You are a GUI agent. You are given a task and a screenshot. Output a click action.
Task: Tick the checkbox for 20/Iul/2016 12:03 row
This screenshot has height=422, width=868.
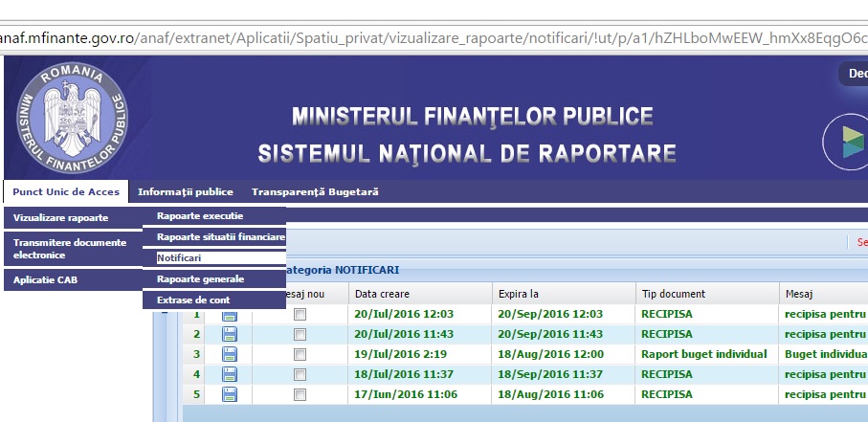pos(300,315)
